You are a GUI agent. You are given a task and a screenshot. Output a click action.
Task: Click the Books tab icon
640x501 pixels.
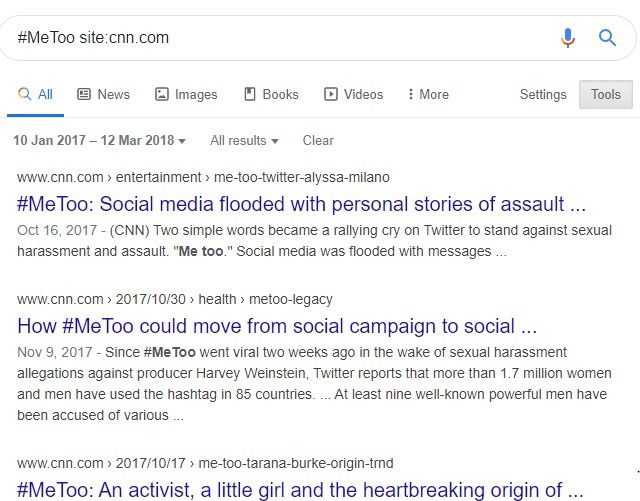coord(250,94)
